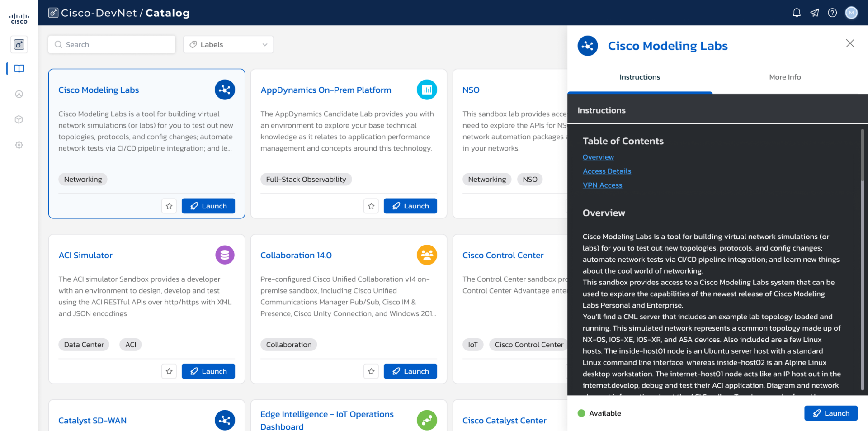The image size is (868, 431).
Task: Click the Cisco Modeling Labs network icon badge
Action: [225, 90]
